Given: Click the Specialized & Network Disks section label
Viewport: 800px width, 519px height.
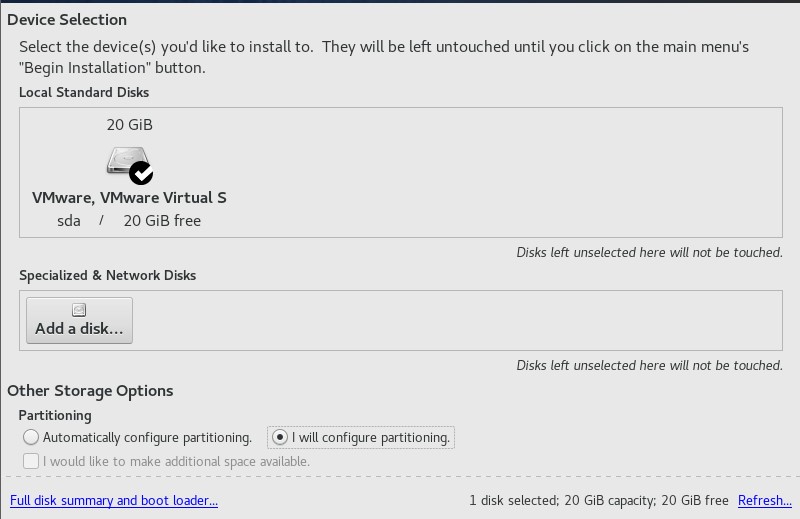Looking at the screenshot, I should pyautogui.click(x=107, y=275).
